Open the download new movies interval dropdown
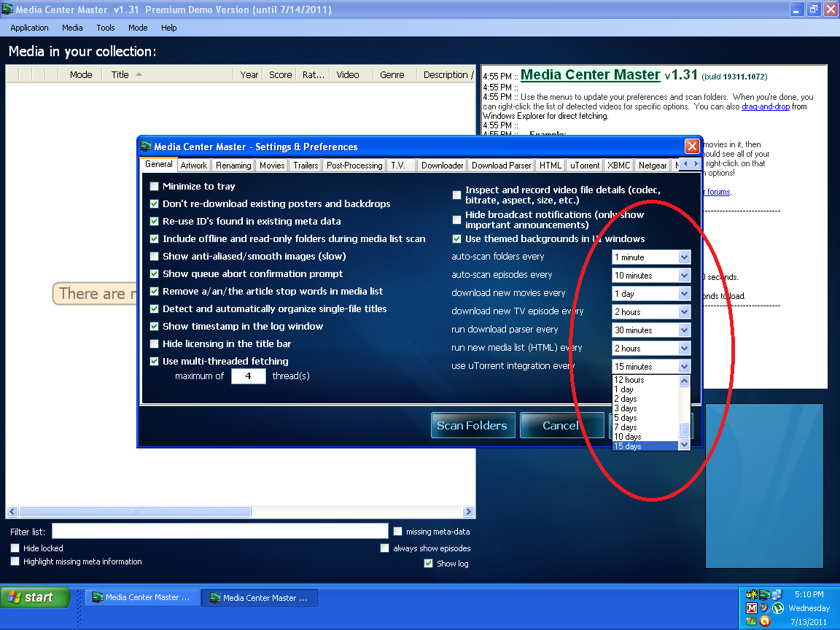This screenshot has width=840, height=630. tap(651, 294)
